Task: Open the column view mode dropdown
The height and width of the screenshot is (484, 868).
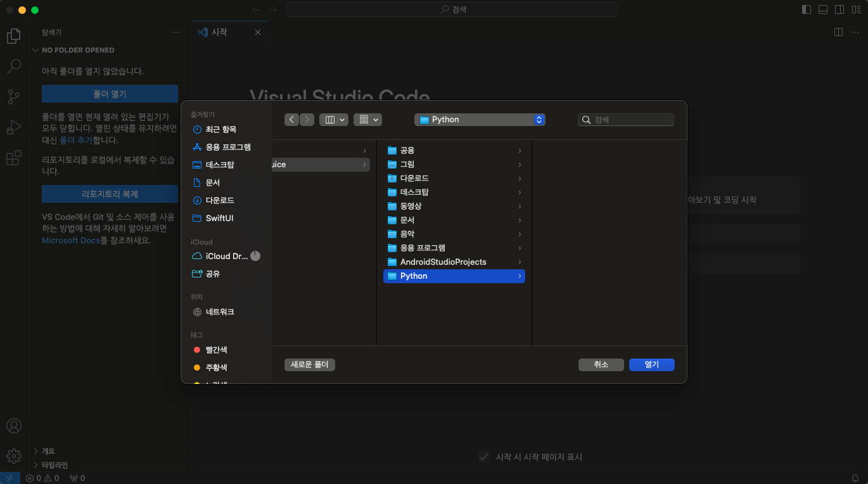Action: point(334,120)
